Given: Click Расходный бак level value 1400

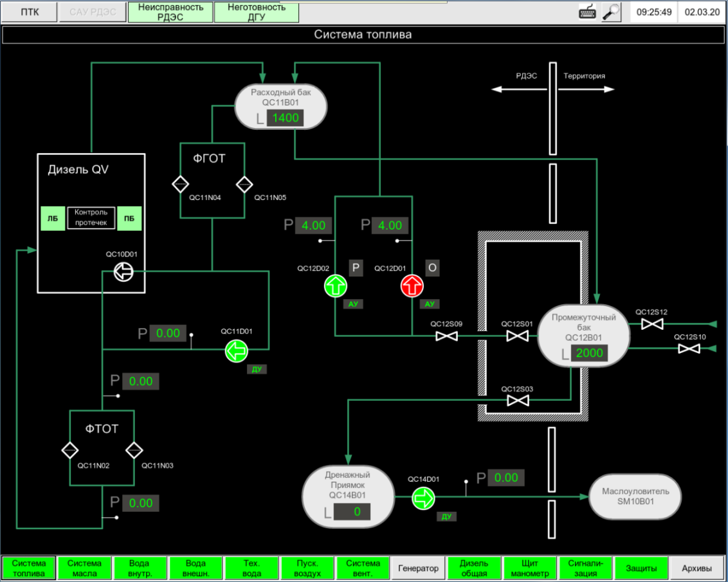Looking at the screenshot, I should point(286,118).
